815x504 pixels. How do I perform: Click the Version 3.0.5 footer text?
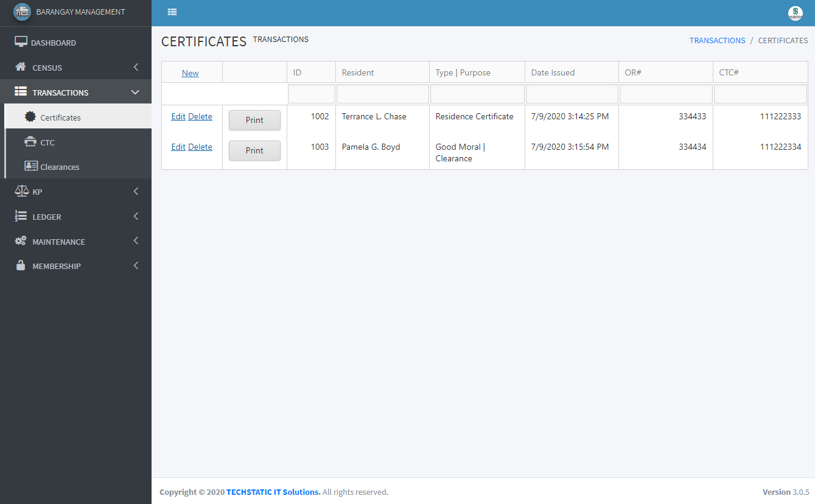click(786, 492)
